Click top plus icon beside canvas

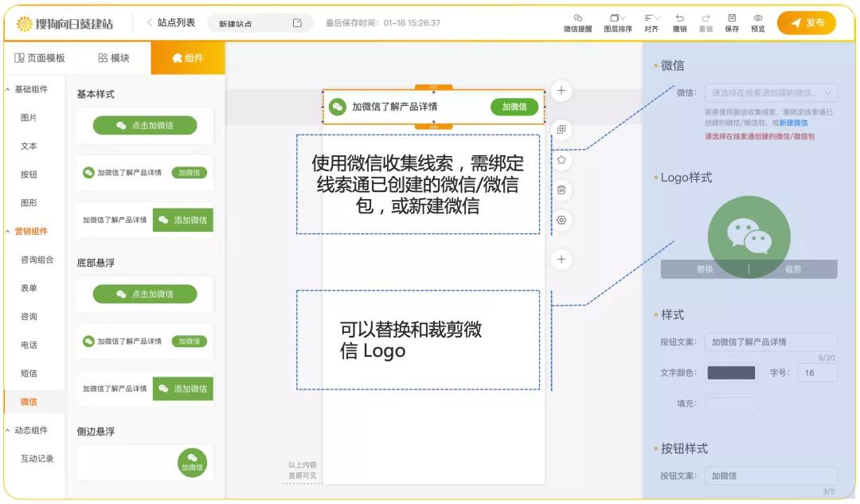click(561, 91)
